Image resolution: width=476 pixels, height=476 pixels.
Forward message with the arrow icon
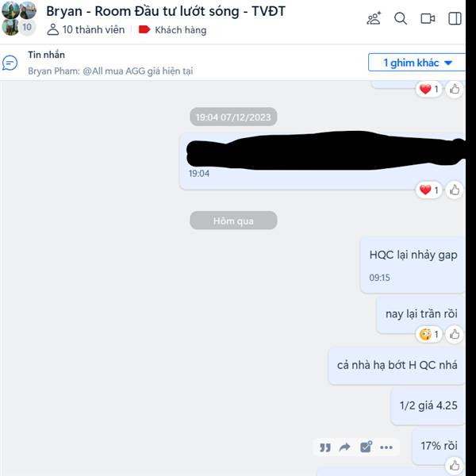[345, 447]
